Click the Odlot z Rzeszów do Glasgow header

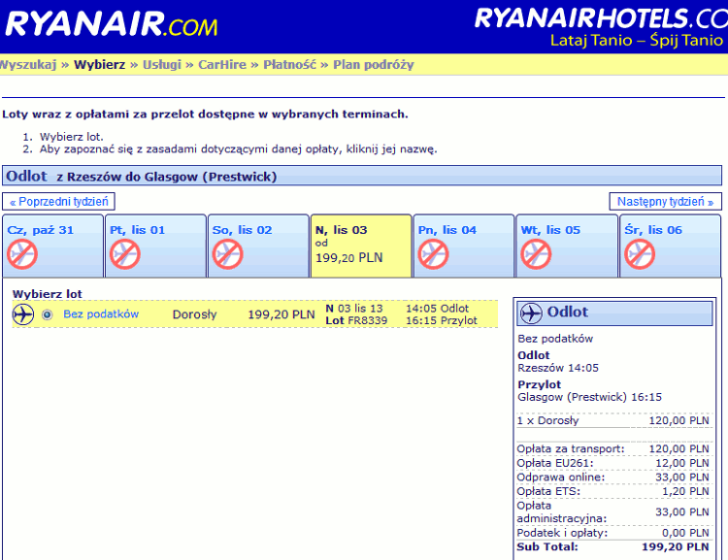coord(362,176)
